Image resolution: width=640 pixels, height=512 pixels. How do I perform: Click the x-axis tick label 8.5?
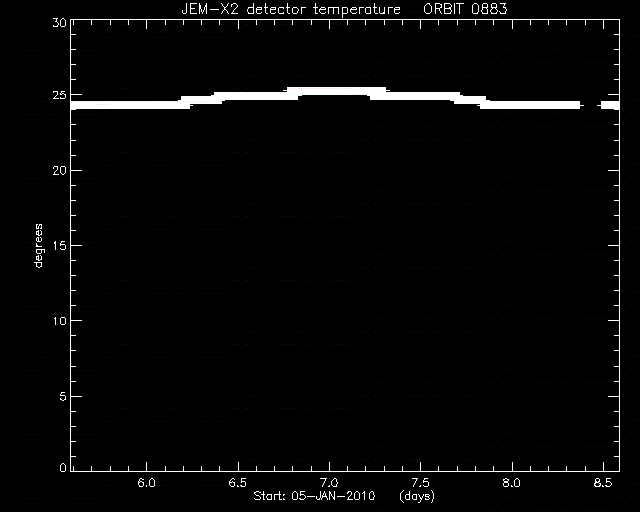(603, 483)
